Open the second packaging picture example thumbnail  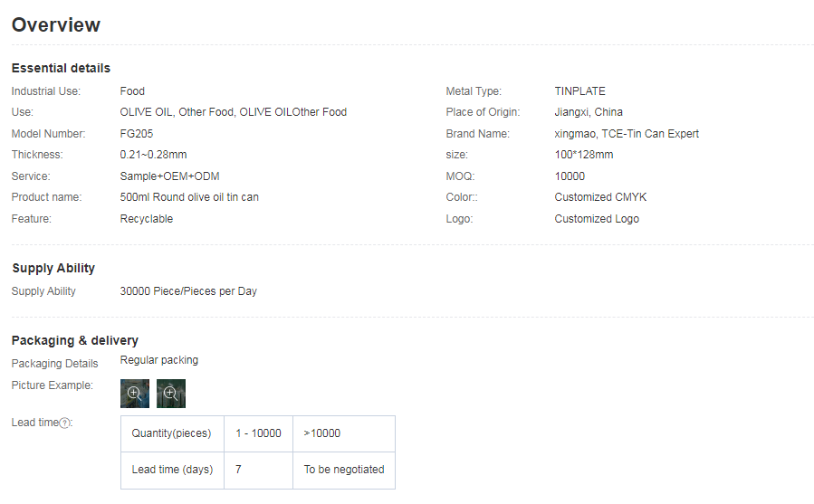click(171, 394)
